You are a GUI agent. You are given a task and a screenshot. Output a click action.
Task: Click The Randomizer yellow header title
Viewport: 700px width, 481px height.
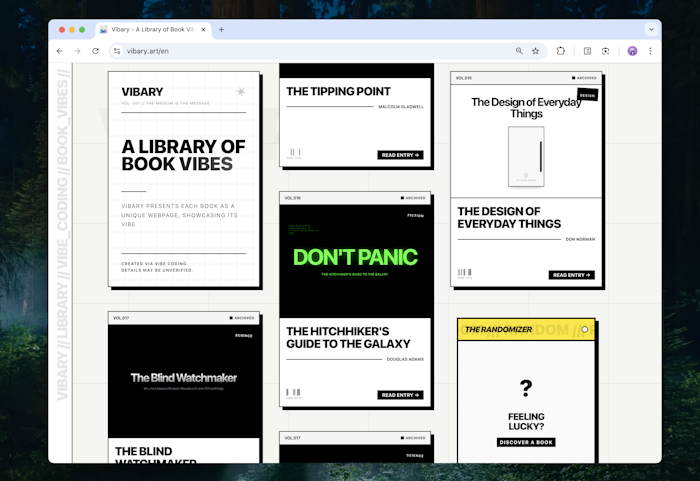tap(498, 330)
